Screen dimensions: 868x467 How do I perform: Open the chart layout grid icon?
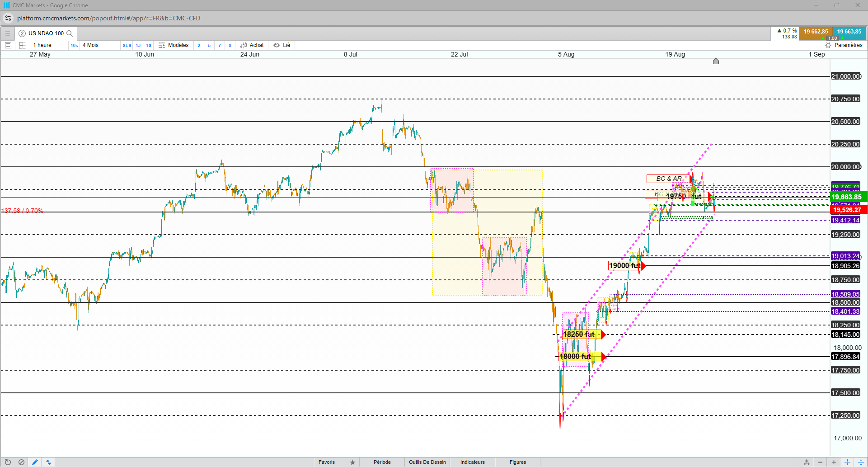click(23, 45)
